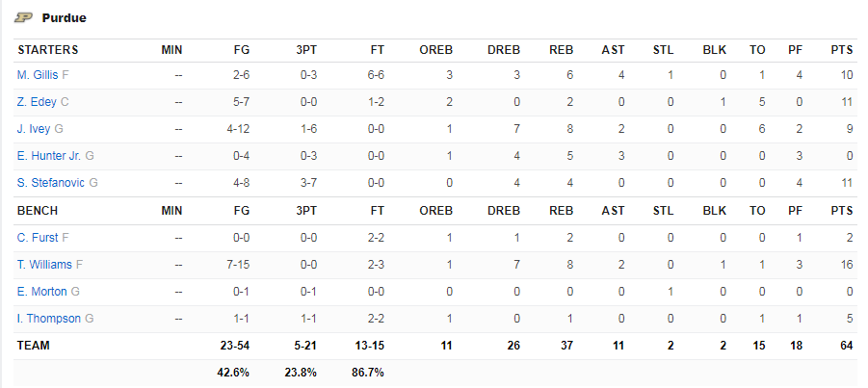868x388 pixels.
Task: Click the 42.6% field goal percentage
Action: (x=233, y=373)
